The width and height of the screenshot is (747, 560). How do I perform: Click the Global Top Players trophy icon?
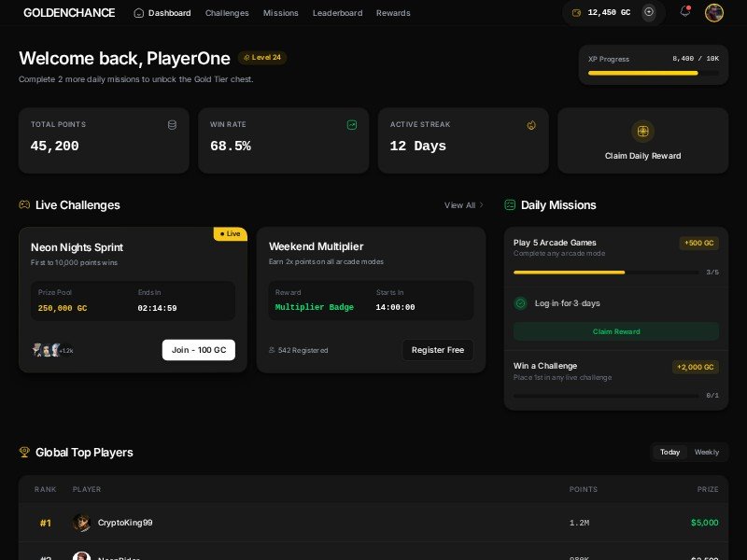coord(24,452)
